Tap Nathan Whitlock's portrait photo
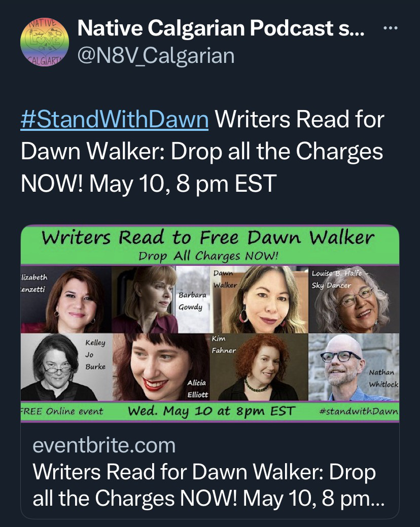 point(354,367)
